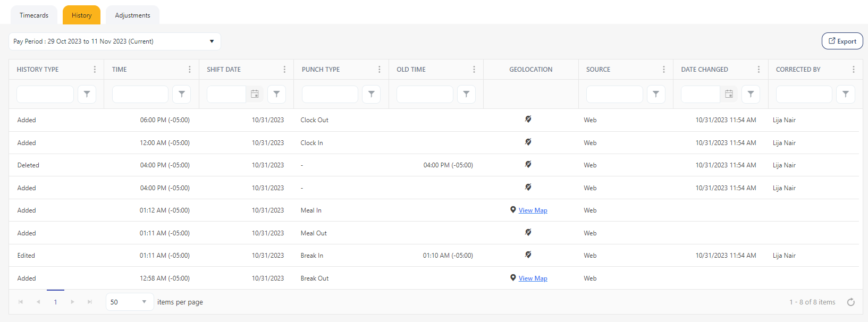The width and height of the screenshot is (868, 322).
Task: Open View Map link for Meal In
Action: pyautogui.click(x=533, y=210)
